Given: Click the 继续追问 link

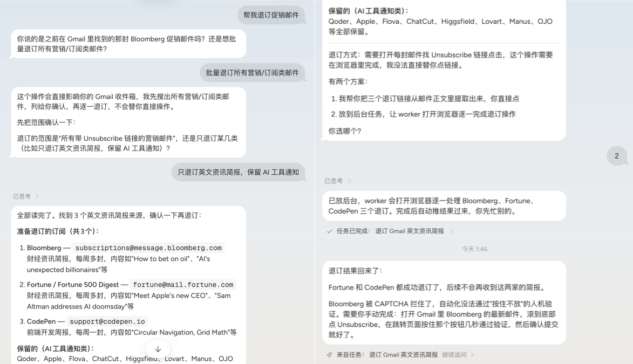Looking at the screenshot, I should [454, 355].
